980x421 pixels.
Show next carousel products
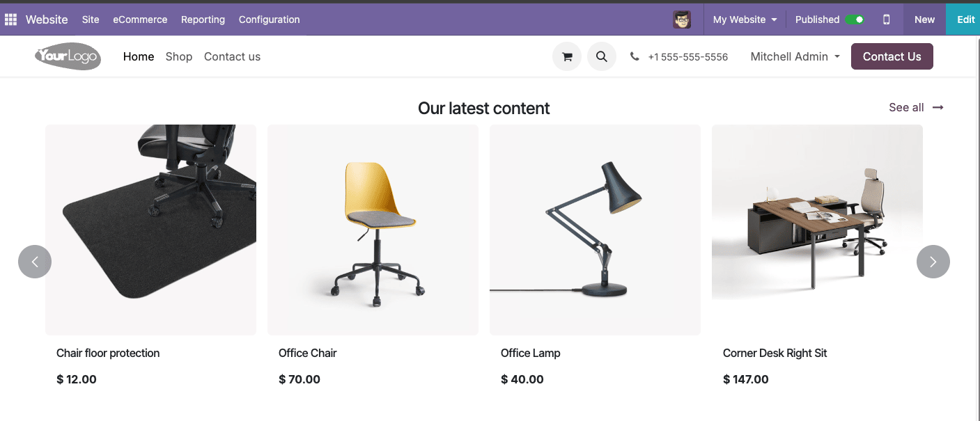pos(933,262)
